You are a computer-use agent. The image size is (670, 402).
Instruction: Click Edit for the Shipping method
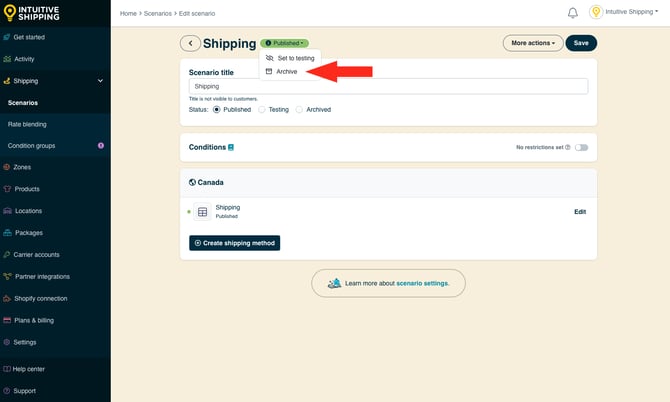(580, 212)
